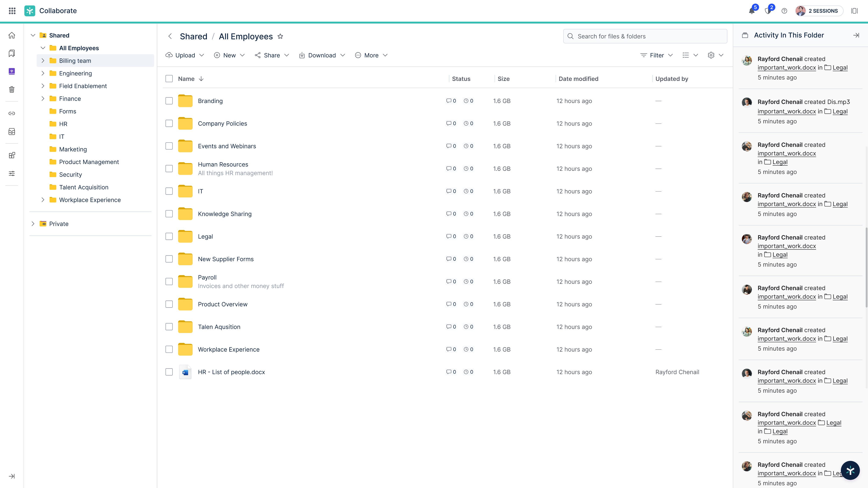Open the help question mark icon
868x488 pixels.
(x=785, y=11)
